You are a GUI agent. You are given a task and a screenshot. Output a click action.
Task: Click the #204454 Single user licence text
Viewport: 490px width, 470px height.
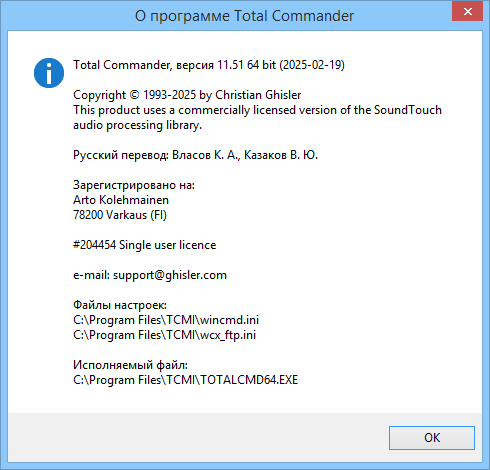[x=144, y=245]
